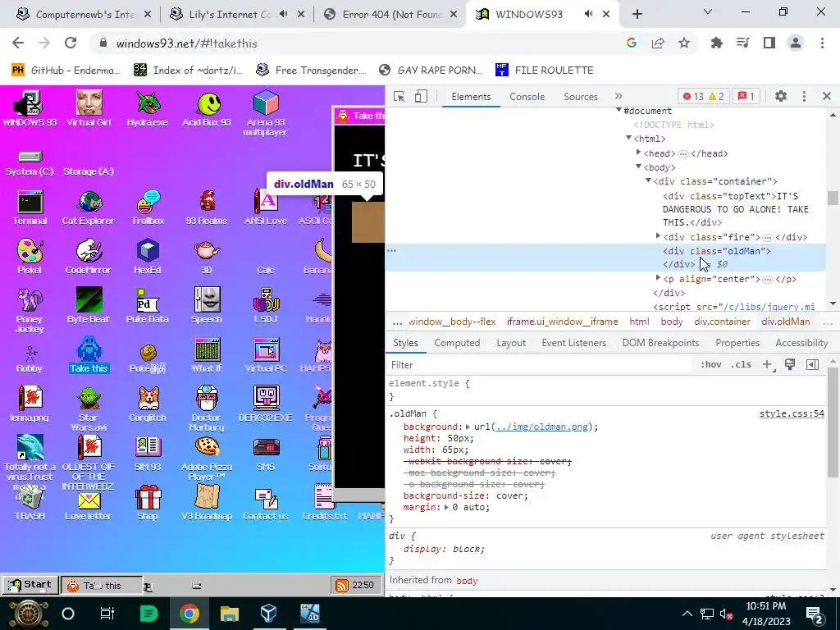Open Cat Explorer icon
The image size is (840, 630).
89,208
